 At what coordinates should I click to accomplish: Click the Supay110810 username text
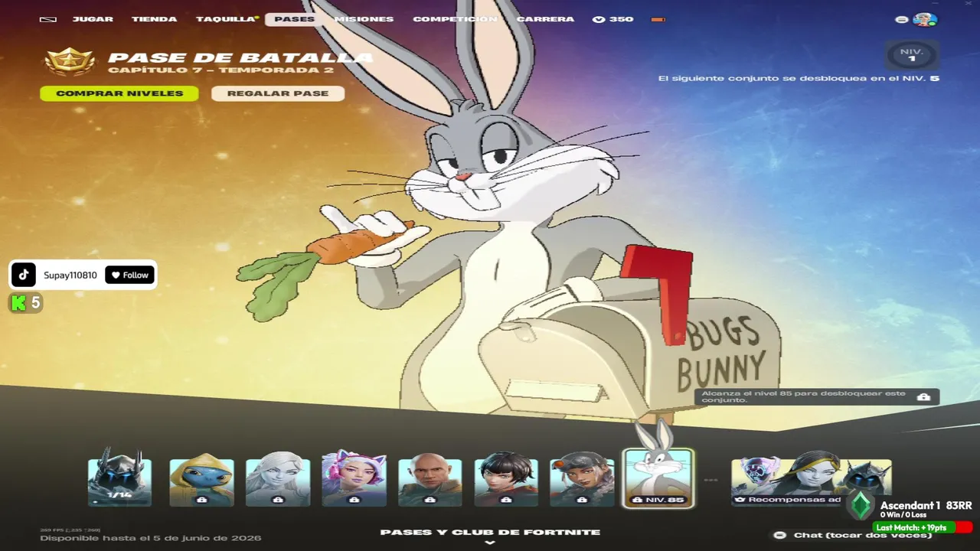[70, 275]
